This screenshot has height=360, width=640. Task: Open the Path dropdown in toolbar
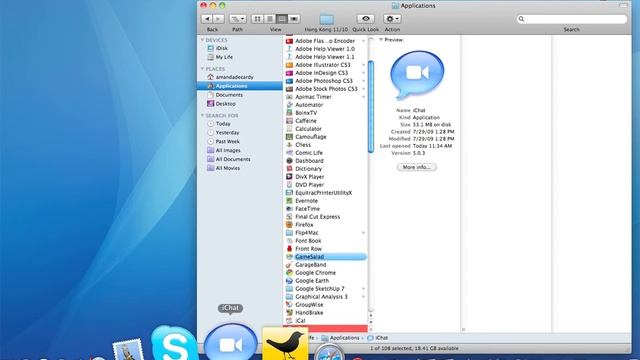click(x=237, y=19)
